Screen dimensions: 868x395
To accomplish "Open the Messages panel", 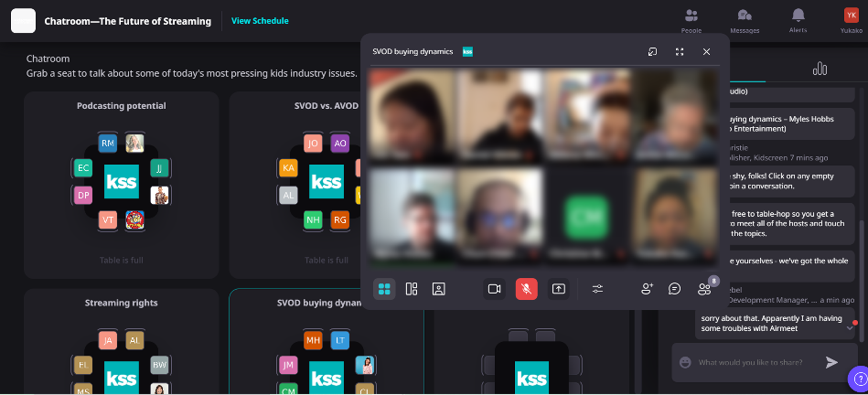I will tap(745, 21).
